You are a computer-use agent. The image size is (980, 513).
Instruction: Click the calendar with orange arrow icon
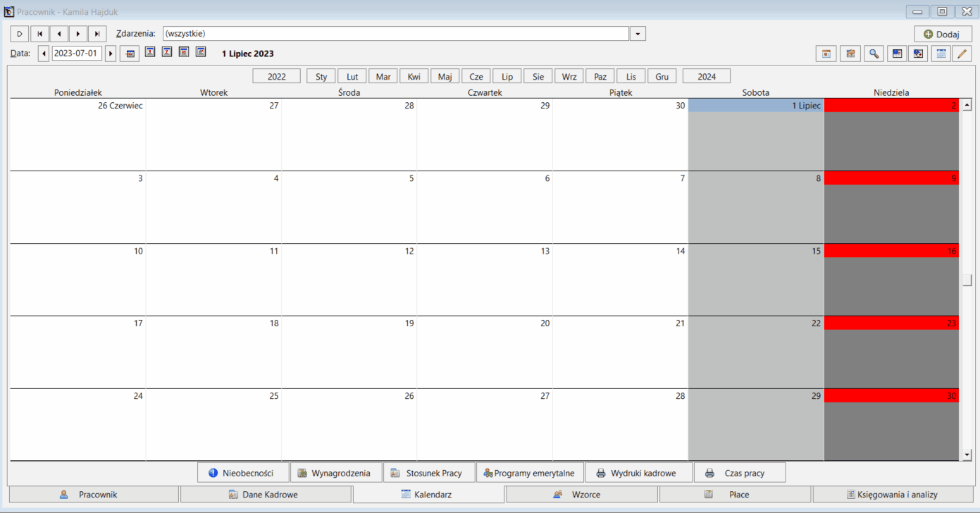click(x=850, y=54)
